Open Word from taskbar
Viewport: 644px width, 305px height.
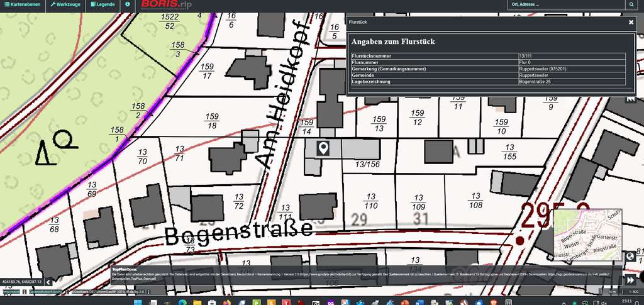tap(419, 302)
